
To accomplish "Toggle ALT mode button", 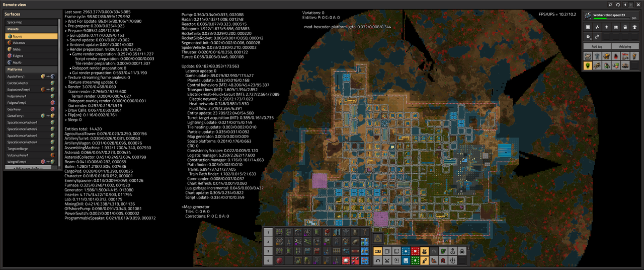I will point(378,251).
